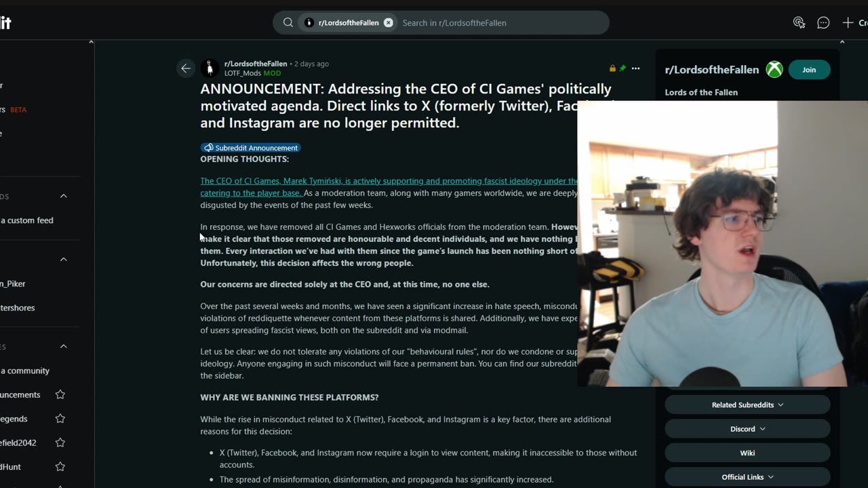
Task: Click the webcam overlay video
Action: [x=722, y=244]
